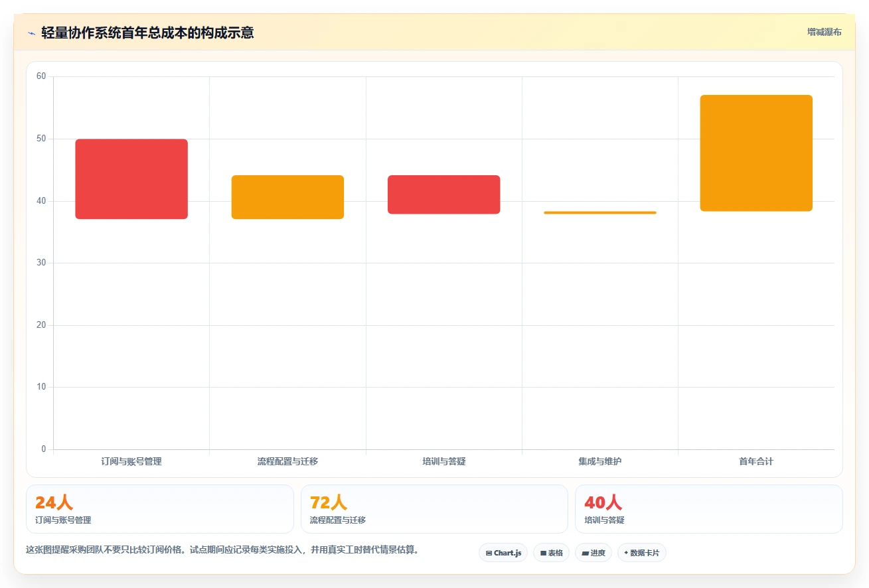Click the y-axis value 20

pyautogui.click(x=41, y=325)
